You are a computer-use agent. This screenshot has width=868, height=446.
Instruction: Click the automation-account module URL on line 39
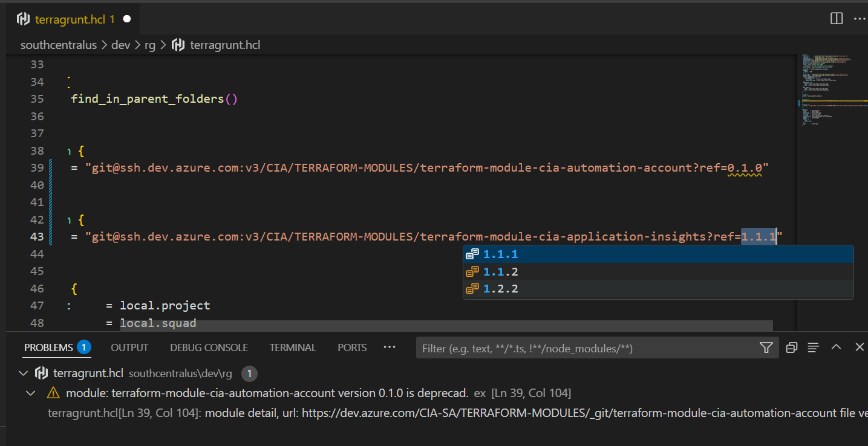(x=427, y=168)
